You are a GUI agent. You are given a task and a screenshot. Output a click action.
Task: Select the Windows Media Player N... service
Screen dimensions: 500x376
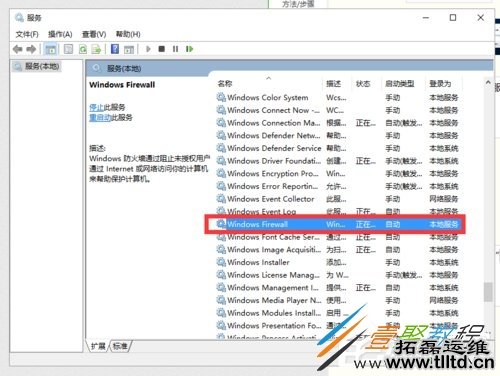pyautogui.click(x=338, y=300)
